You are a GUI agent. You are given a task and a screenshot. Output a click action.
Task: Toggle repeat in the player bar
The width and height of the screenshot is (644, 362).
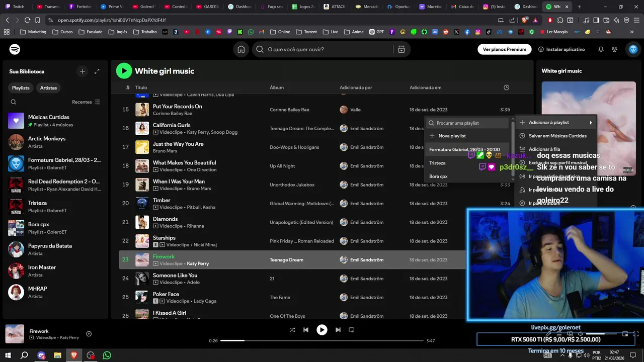352,330
